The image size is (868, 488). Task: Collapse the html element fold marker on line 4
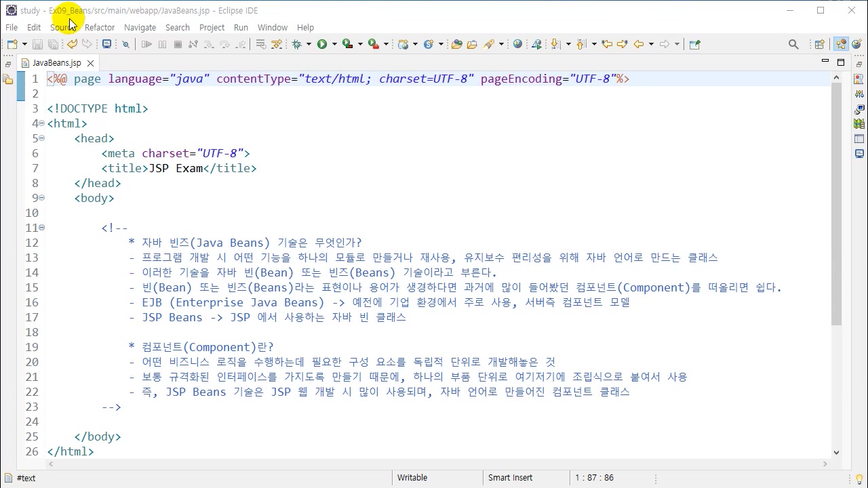pos(41,123)
